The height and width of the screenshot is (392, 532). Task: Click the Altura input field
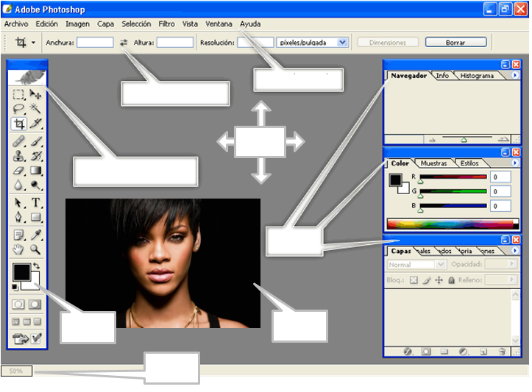[175, 43]
